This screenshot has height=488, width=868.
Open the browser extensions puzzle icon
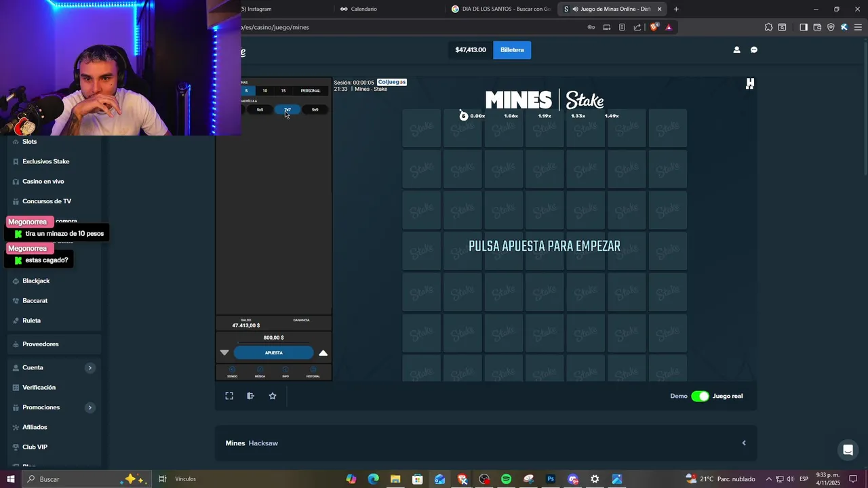pyautogui.click(x=768, y=27)
